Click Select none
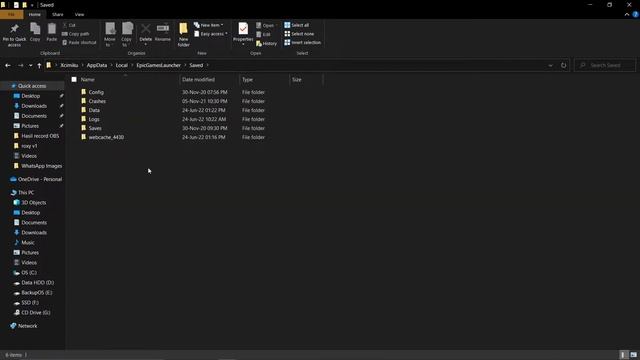 click(x=299, y=34)
